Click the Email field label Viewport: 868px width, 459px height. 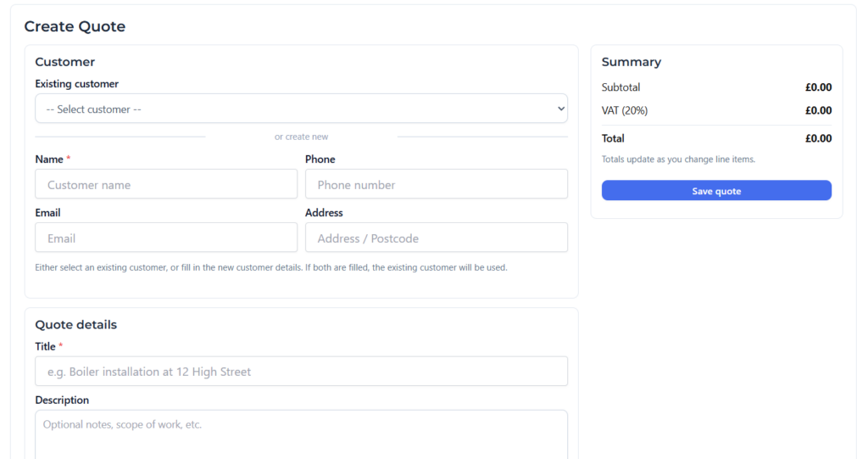47,213
